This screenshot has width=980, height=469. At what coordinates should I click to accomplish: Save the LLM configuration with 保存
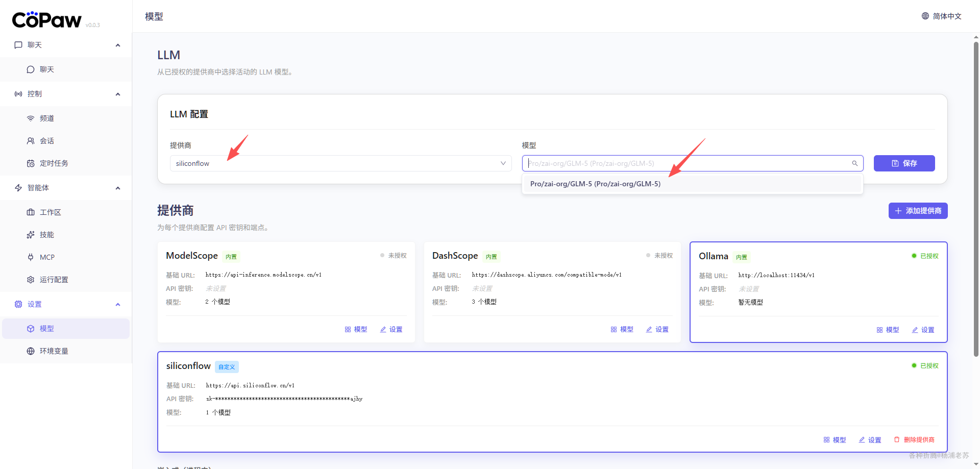coord(904,163)
